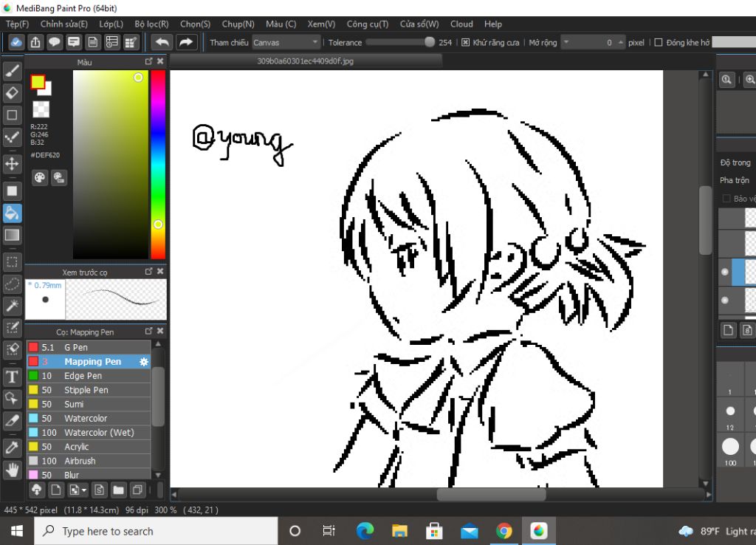Select the Magic Wand tool
The image size is (756, 545).
pos(12,305)
